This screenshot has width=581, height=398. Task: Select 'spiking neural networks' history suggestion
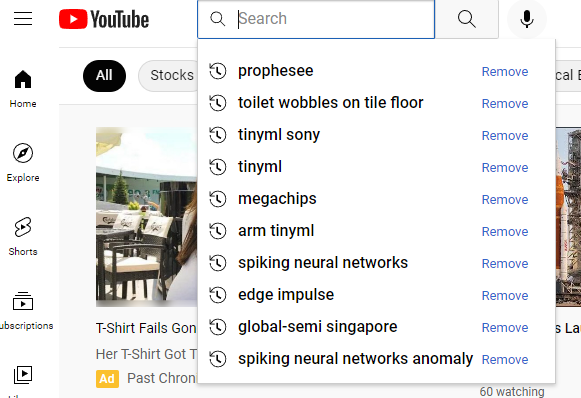click(x=323, y=263)
